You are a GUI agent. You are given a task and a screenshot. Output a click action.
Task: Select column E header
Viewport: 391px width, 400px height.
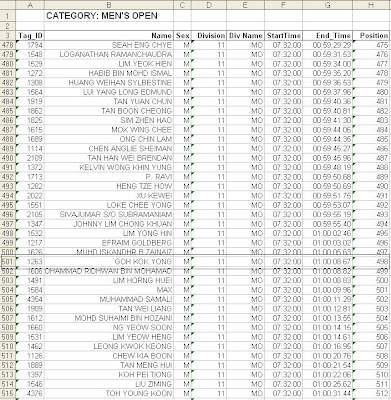pyautogui.click(x=246, y=5)
